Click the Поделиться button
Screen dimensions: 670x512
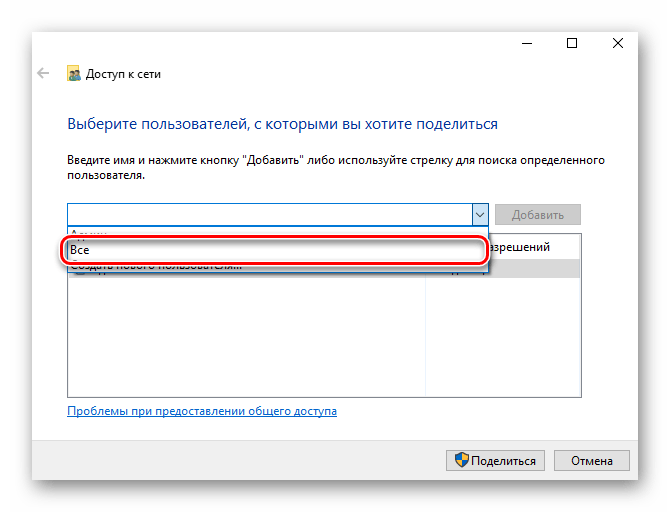point(495,460)
